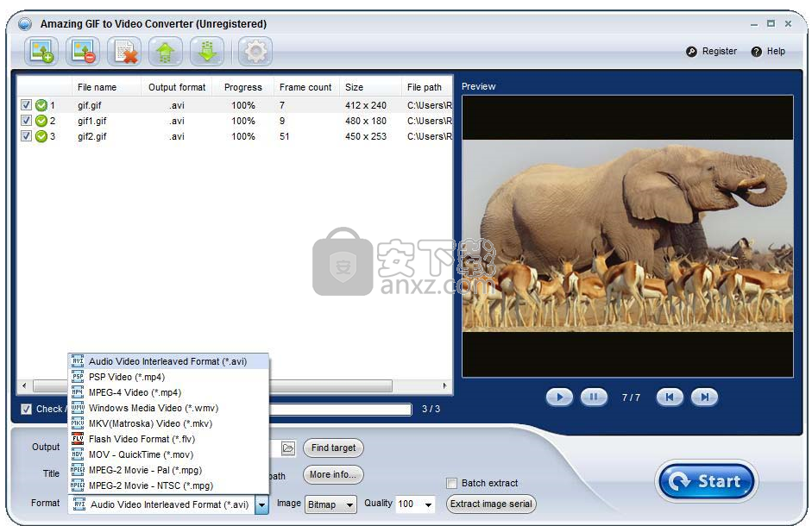Click the Output format column header

[177, 87]
